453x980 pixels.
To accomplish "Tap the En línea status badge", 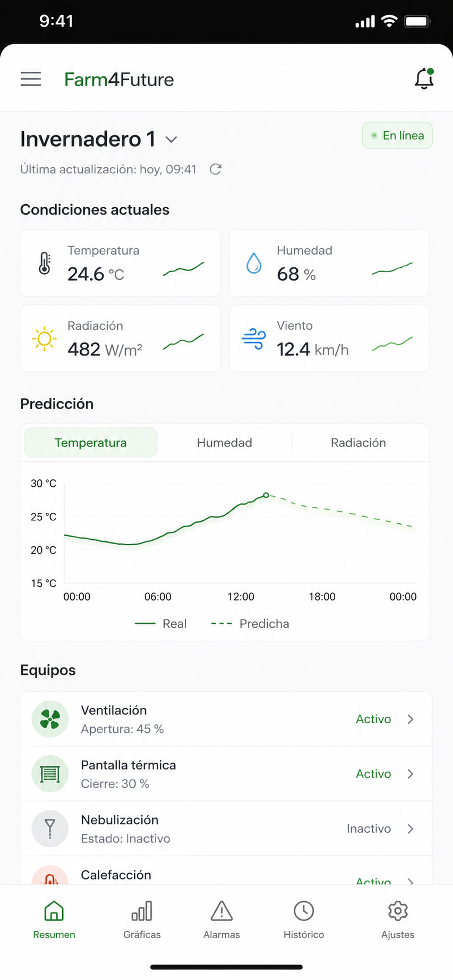I will [x=397, y=136].
